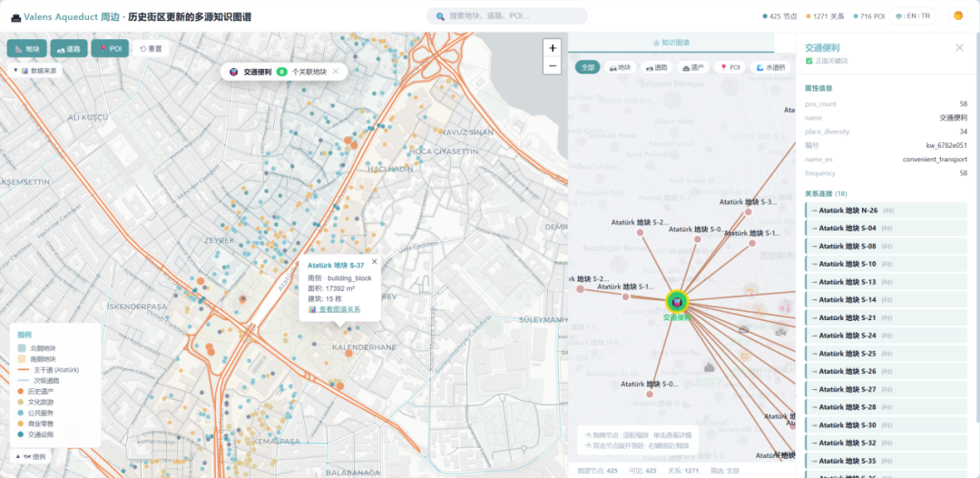Viewport: 980px width, 478px height.
Task: Close the 交通便利 detail panel
Action: (959, 47)
